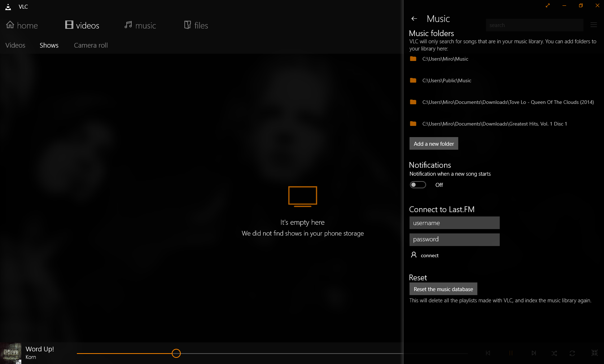Go to the home section

[22, 25]
